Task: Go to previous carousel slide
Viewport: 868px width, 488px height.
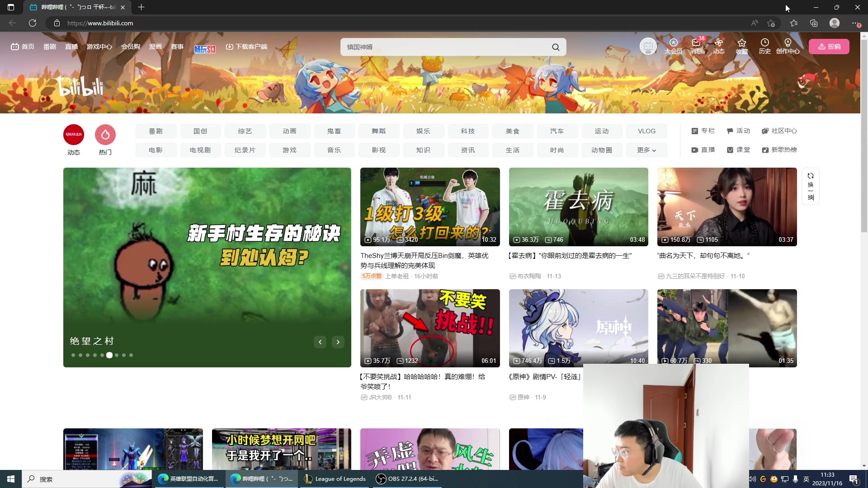Action: click(320, 342)
